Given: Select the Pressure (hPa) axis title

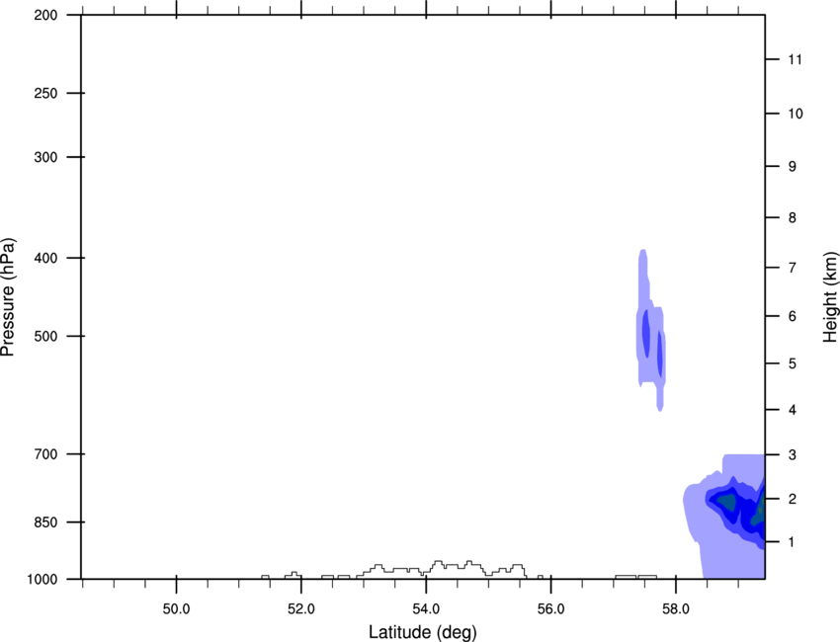Looking at the screenshot, I should pos(8,297).
